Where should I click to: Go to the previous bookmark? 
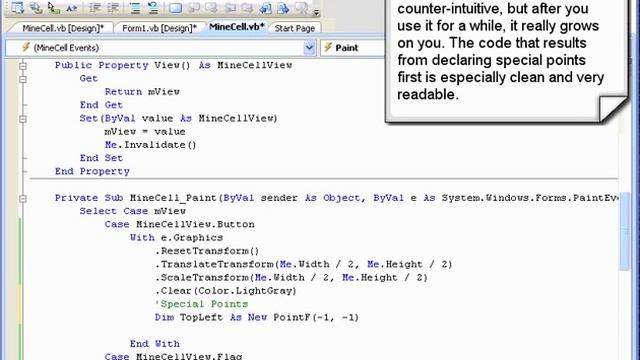[194, 7]
